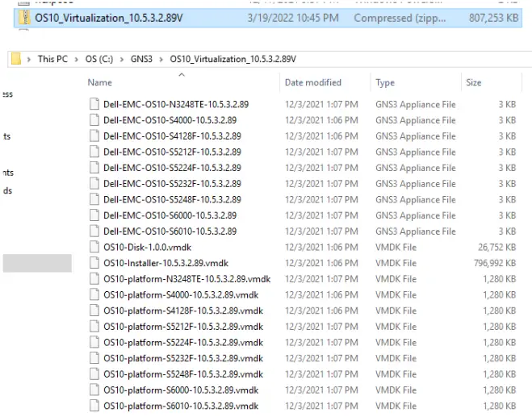532x417 pixels.
Task: Select file name Dell-EMC-OS10-S5224F-10.5.3.2.89
Action: [173, 168]
